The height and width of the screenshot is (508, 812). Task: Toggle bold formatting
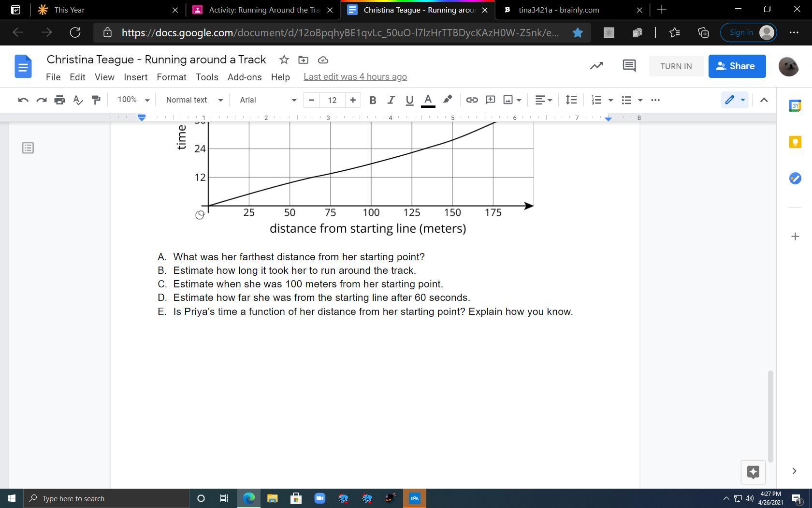click(372, 100)
